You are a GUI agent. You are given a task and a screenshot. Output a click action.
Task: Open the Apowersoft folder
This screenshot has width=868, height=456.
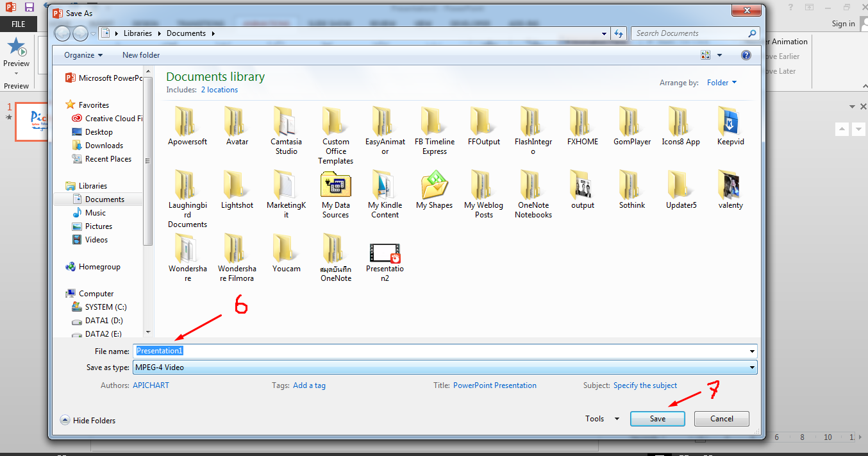point(187,127)
